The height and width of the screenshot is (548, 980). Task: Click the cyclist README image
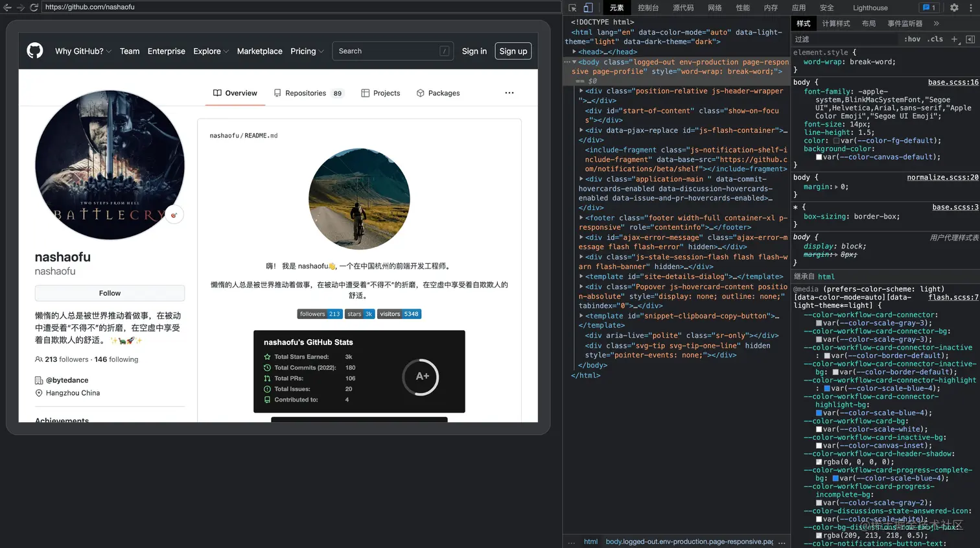359,199
